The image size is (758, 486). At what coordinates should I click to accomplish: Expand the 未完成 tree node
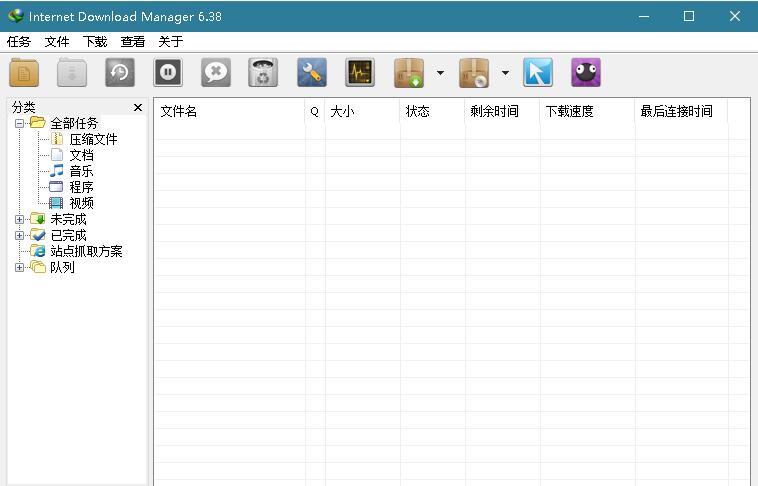19,220
